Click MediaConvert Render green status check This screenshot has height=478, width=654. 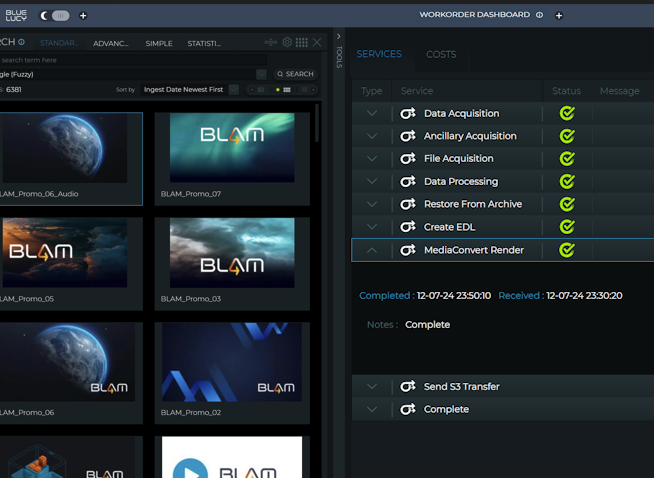pyautogui.click(x=567, y=250)
